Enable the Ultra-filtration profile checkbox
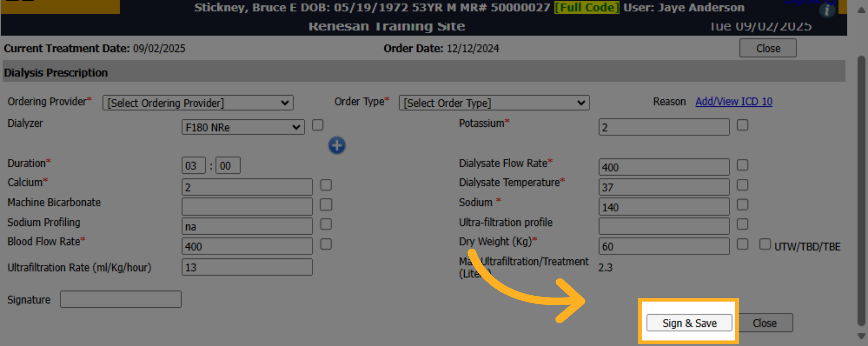 [x=743, y=224]
